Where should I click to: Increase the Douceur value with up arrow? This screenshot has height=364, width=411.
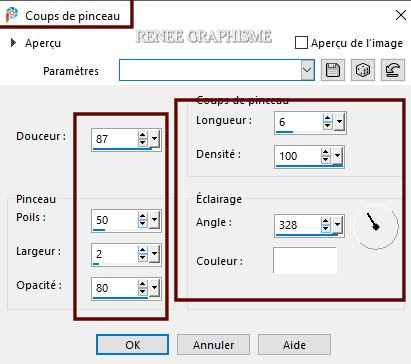tap(143, 135)
